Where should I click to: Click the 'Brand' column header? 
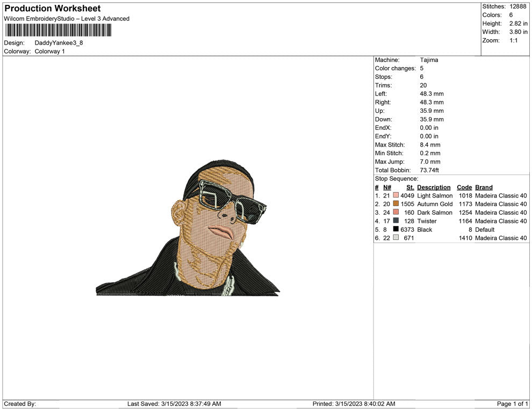(x=484, y=187)
